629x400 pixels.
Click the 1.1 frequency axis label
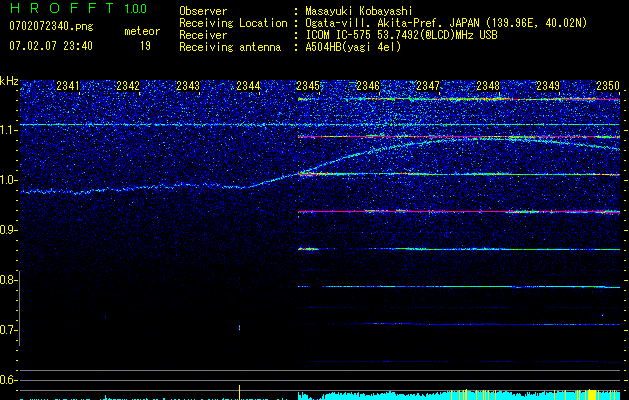point(8,130)
